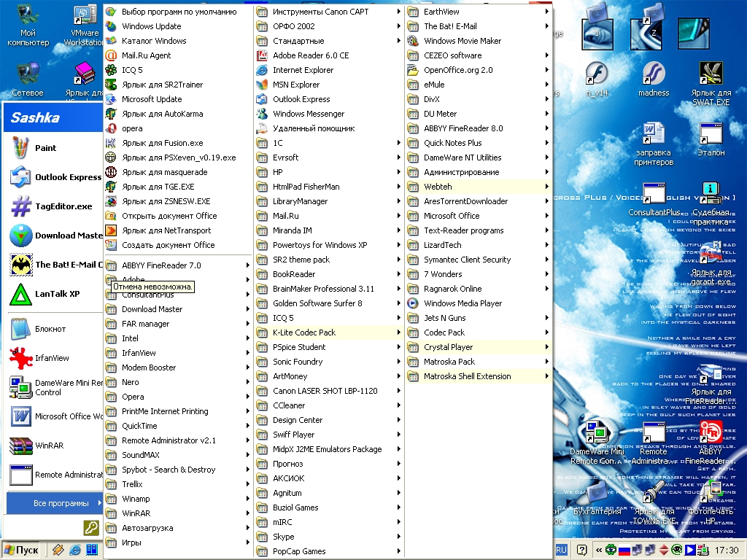Open the CCleaner program folder
Viewport: 747px width, 560px height.
coord(329,405)
